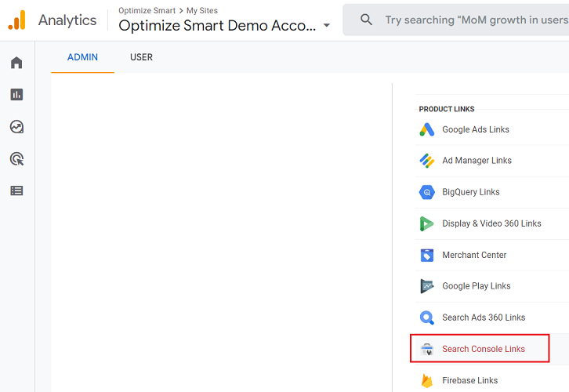Switch to the USER tab
The height and width of the screenshot is (392, 569).
(142, 57)
